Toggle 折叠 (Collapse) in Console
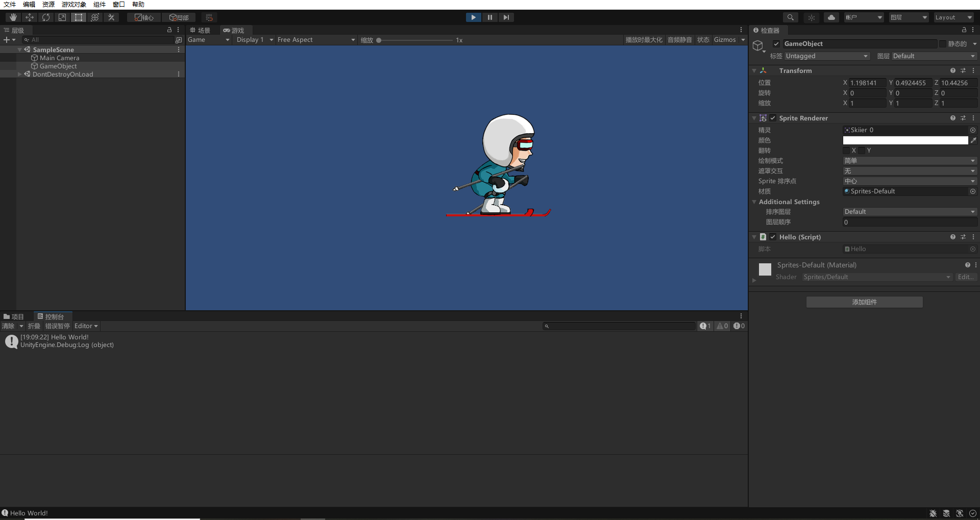The height and width of the screenshot is (520, 980). click(x=34, y=326)
